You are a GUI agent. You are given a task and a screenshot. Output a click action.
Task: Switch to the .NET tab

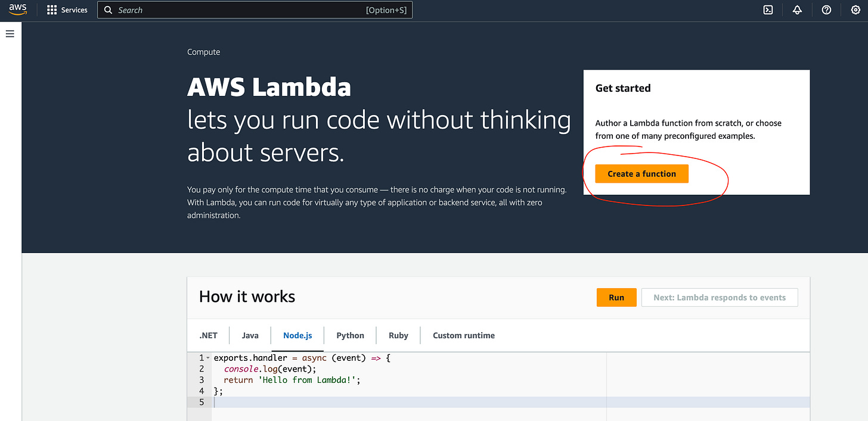tap(208, 335)
